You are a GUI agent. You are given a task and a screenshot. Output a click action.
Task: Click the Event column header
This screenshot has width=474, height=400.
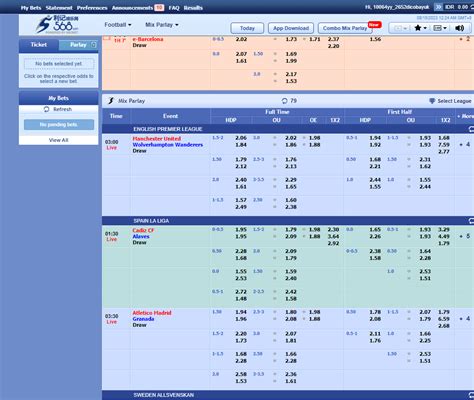pos(170,116)
